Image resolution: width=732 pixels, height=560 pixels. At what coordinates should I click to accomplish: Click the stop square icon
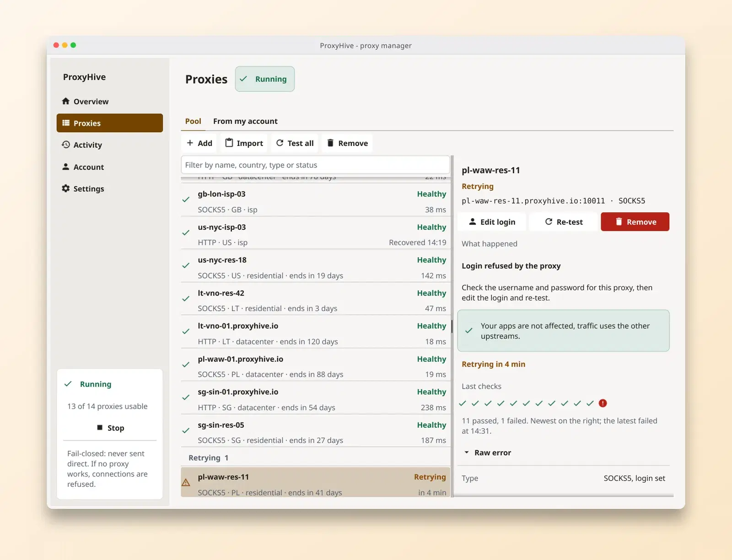[100, 427]
